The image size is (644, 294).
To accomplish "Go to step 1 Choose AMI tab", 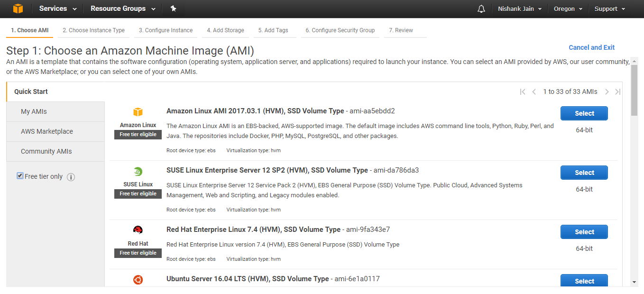I will [30, 30].
